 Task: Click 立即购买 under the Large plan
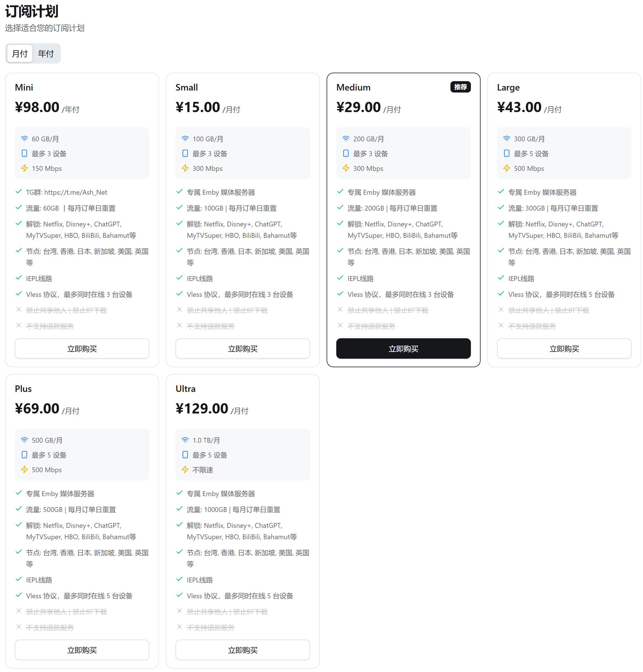pyautogui.click(x=564, y=349)
